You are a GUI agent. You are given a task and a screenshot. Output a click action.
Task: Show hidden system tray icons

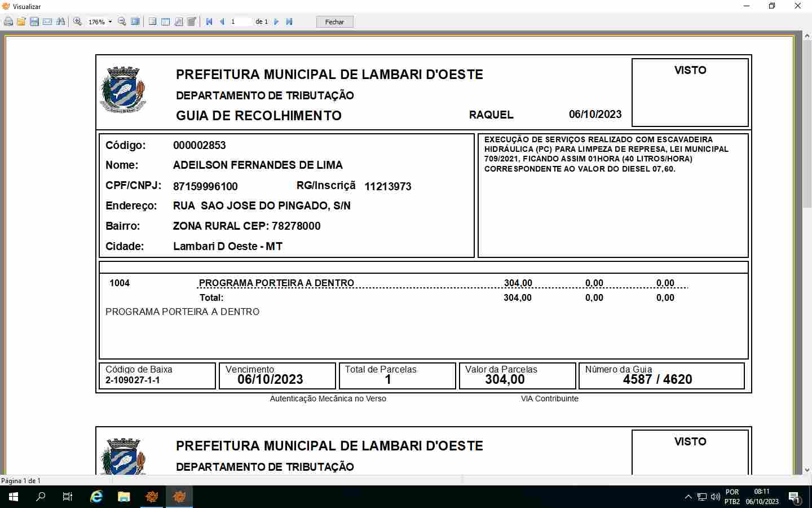688,497
